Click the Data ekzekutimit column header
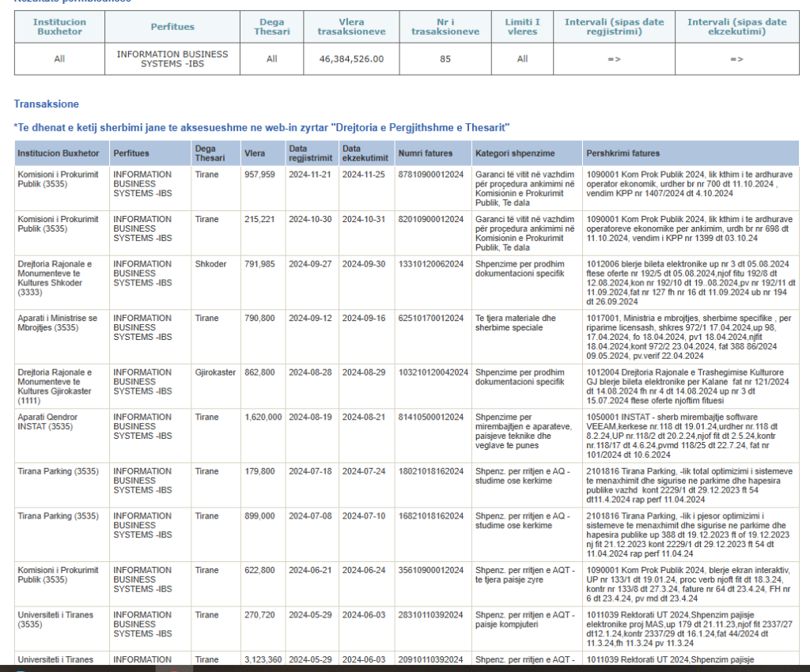810x672 pixels. (x=364, y=153)
